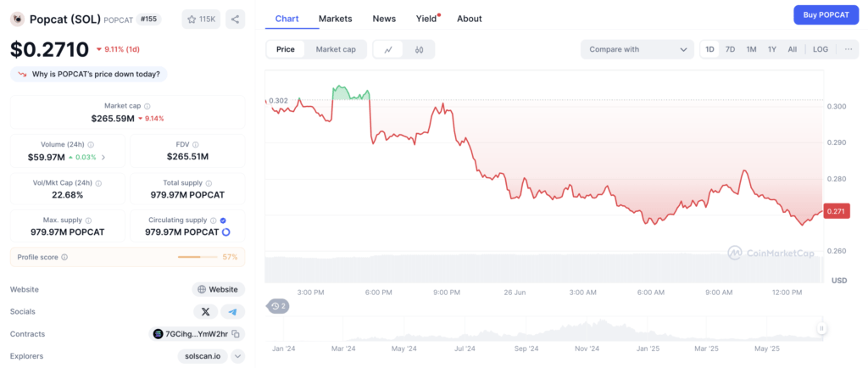Switch to line chart view icon
The width and height of the screenshot is (868, 368).
tap(388, 49)
